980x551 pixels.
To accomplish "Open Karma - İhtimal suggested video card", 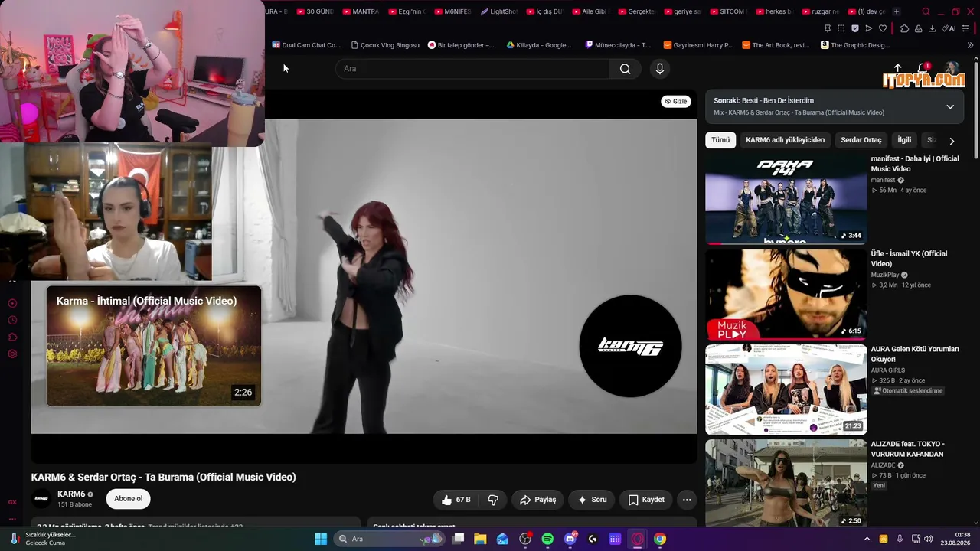I will coord(154,346).
